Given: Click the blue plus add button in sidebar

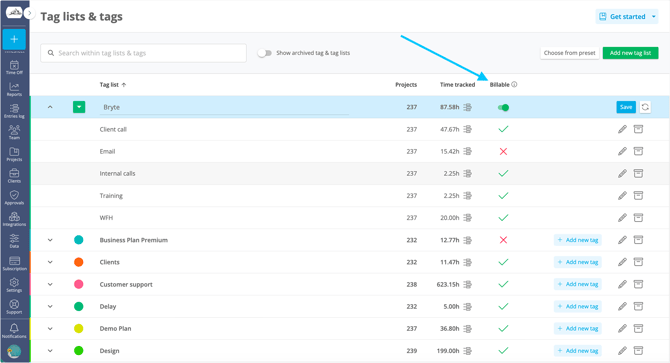Looking at the screenshot, I should point(14,39).
